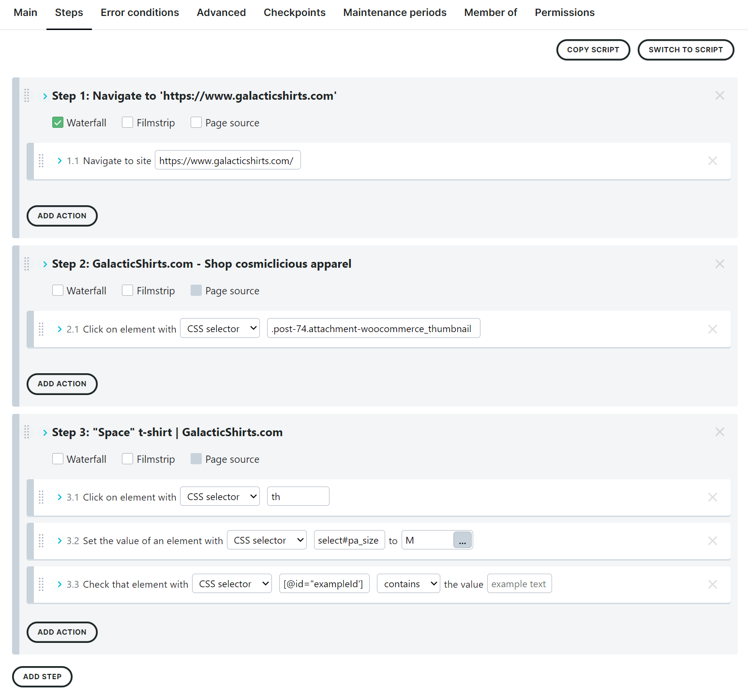Delete action 1.1 Navigate to site
This screenshot has width=748, height=700.
point(713,161)
